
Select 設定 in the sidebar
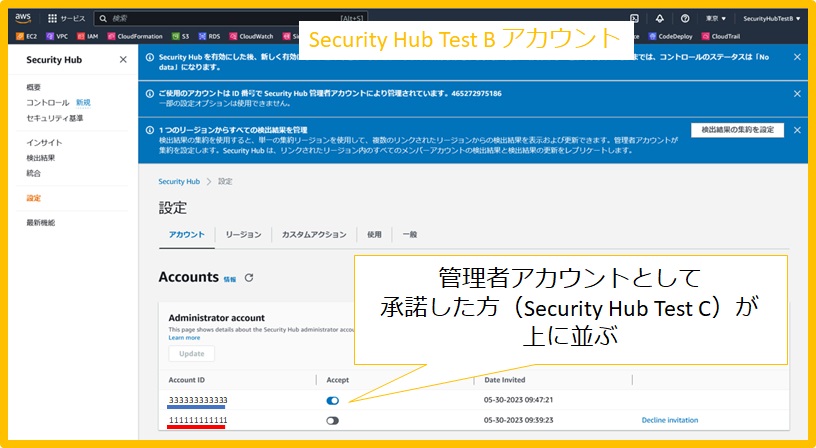click(33, 198)
